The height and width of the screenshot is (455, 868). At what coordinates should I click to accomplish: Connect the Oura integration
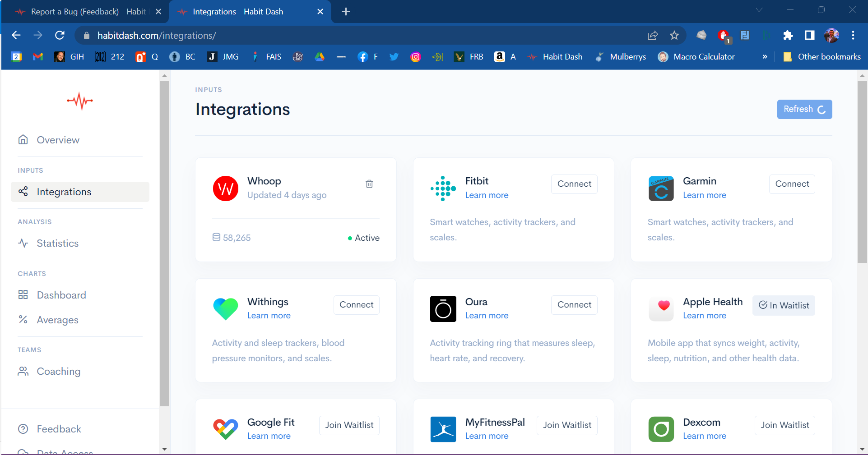click(x=574, y=305)
